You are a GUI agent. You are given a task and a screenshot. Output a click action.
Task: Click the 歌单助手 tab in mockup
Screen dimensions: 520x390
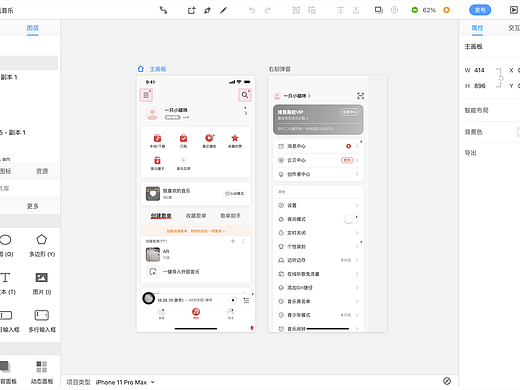230,216
